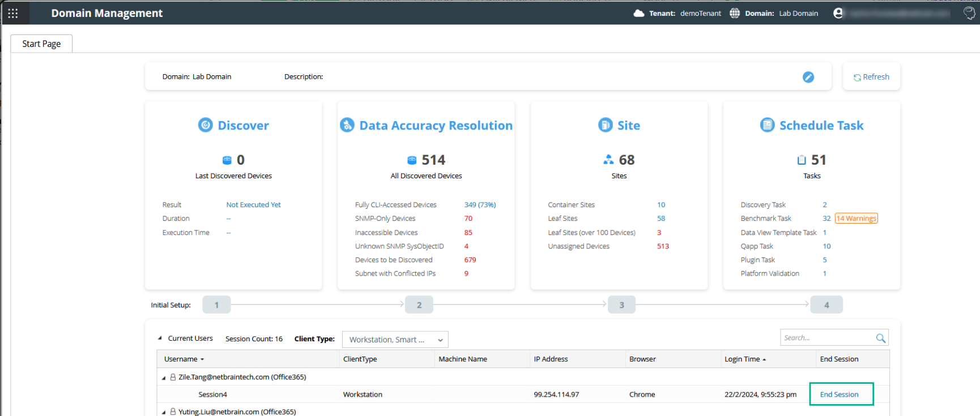Click the Data Accuracy Resolution icon
This screenshot has height=416, width=980.
point(347,125)
